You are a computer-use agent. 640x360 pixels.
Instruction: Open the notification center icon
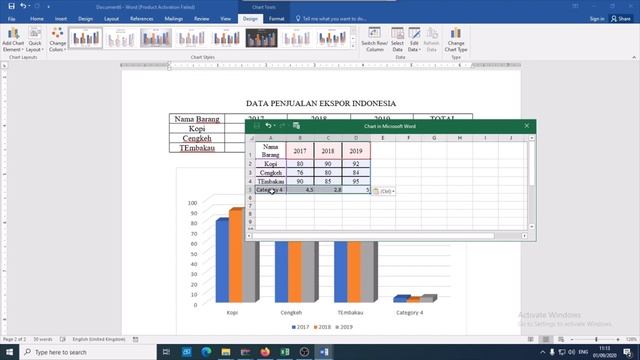[x=627, y=352]
